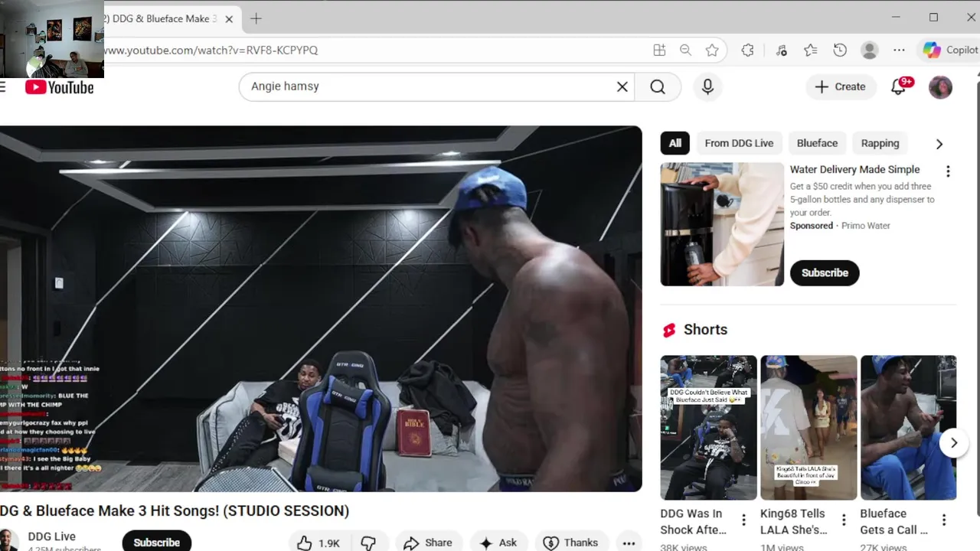Open a new browser tab with plus icon
The width and height of the screenshot is (980, 551).
(256, 18)
